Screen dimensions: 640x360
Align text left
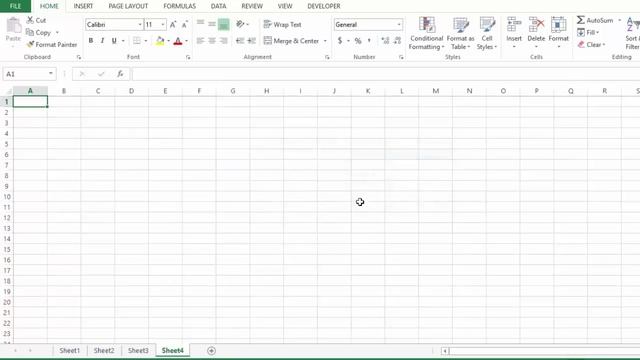pyautogui.click(x=200, y=40)
